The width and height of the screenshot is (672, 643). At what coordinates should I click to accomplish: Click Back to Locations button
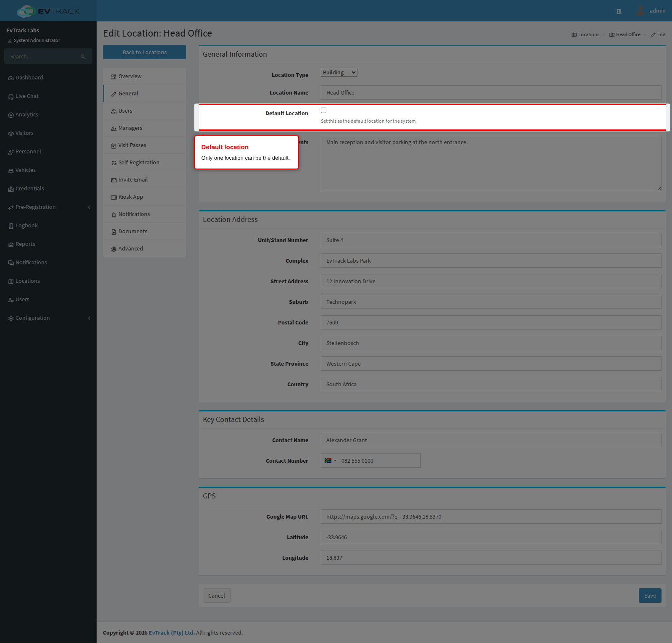click(x=144, y=52)
